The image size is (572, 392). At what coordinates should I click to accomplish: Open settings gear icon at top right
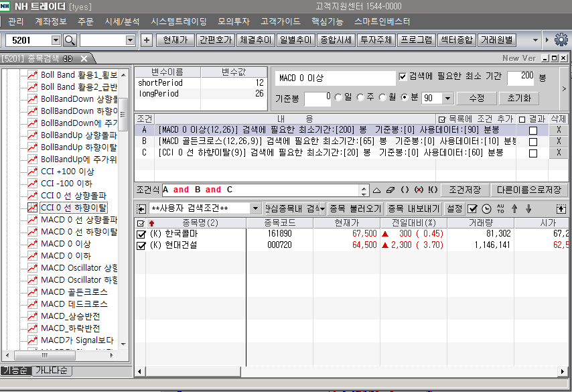click(x=561, y=40)
